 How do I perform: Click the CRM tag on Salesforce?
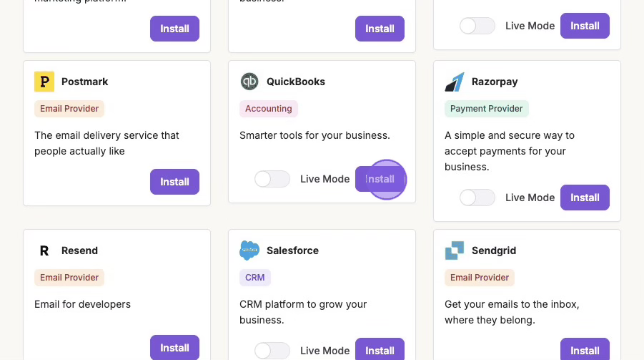(x=255, y=278)
